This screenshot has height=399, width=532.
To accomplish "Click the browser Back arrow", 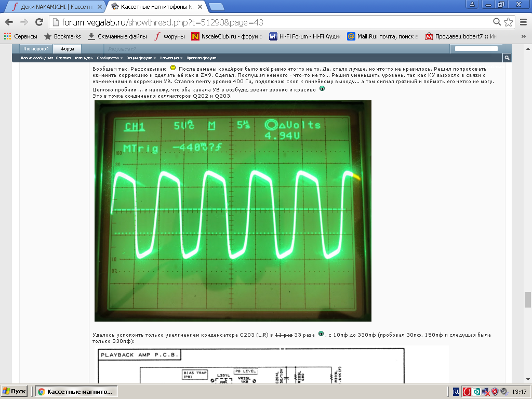I will [x=9, y=22].
